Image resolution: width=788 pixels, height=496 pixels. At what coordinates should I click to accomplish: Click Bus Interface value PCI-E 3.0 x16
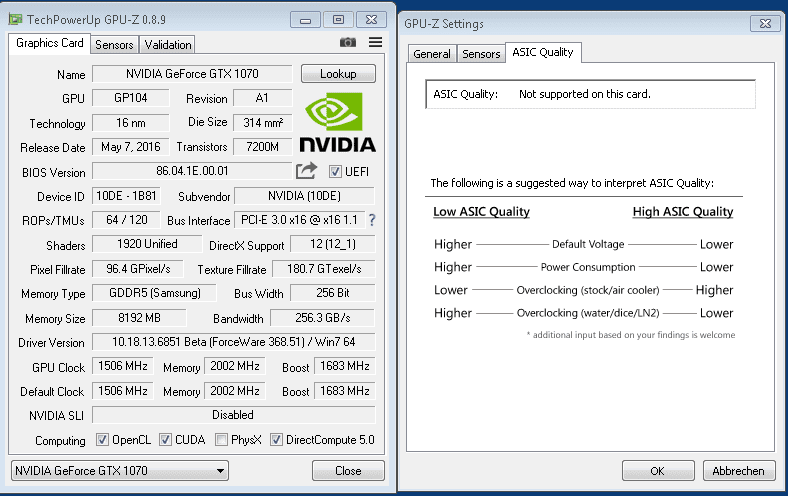[x=300, y=220]
